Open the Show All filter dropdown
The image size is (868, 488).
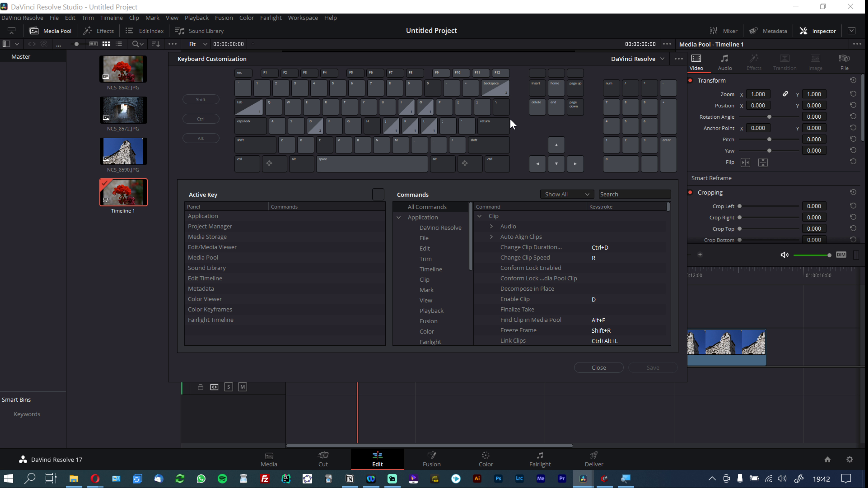pos(567,194)
